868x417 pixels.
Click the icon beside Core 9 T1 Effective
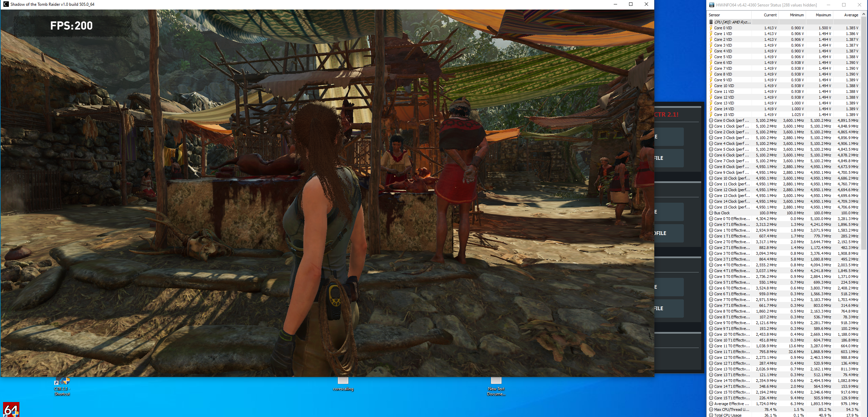click(711, 329)
